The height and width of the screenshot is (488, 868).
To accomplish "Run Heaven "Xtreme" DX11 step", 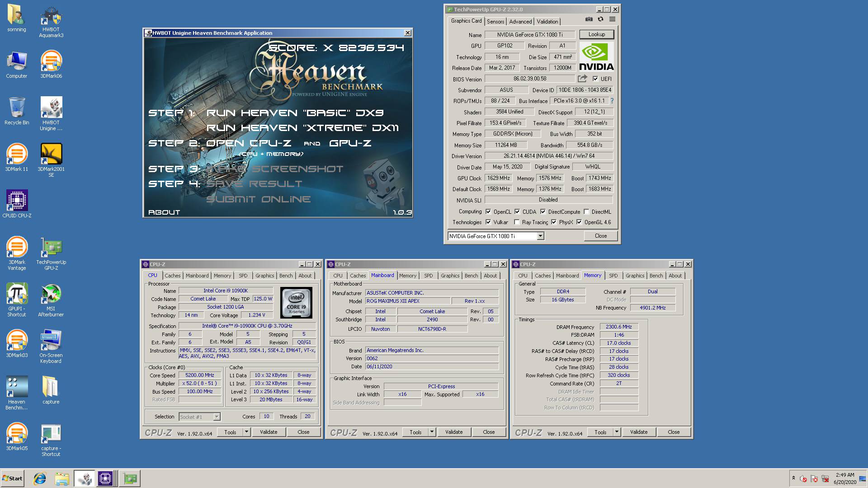I will 302,128.
